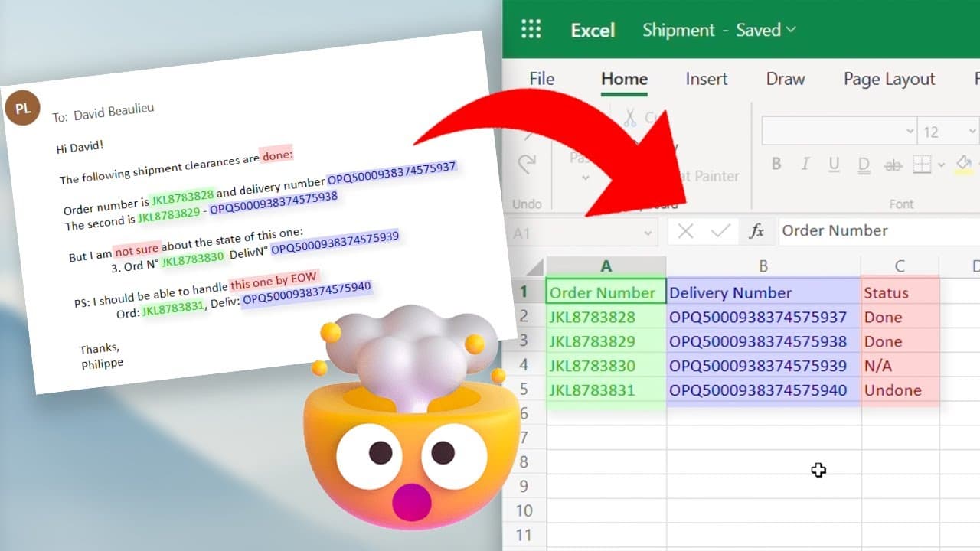Image resolution: width=980 pixels, height=551 pixels.
Task: Select cell 'JKL8783831' in the spreadsheet
Action: (x=606, y=390)
